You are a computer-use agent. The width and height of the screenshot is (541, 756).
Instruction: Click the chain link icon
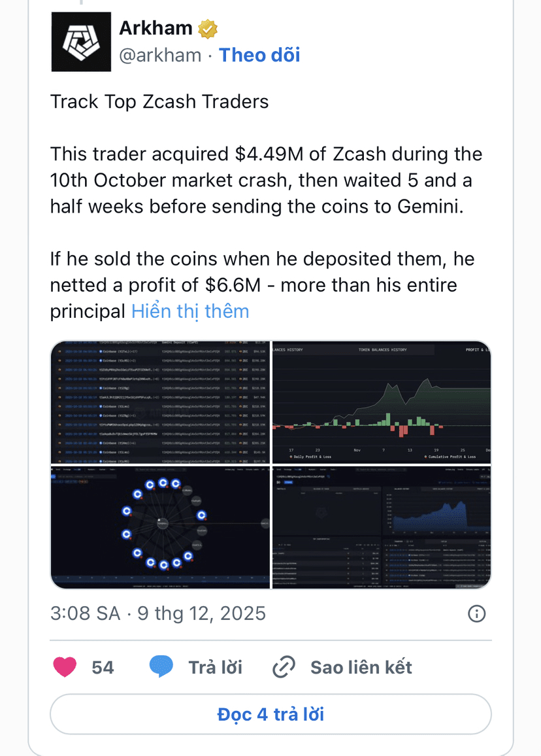pos(284,667)
